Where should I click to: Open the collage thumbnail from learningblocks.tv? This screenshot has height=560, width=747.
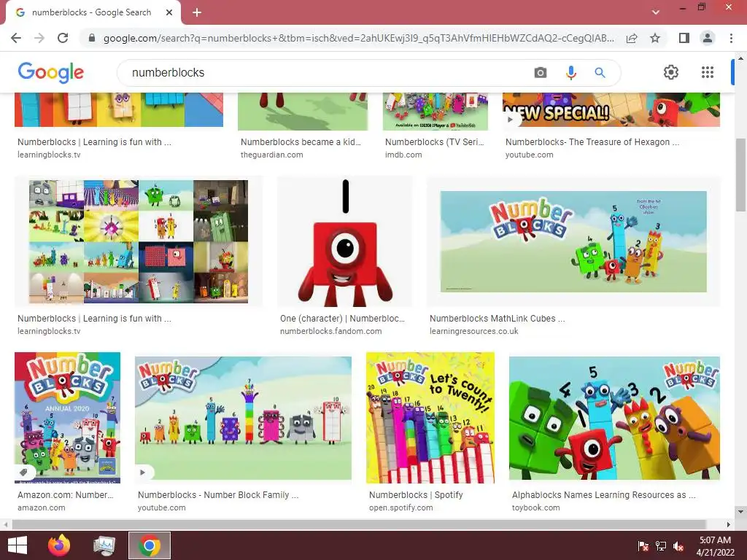coord(139,242)
